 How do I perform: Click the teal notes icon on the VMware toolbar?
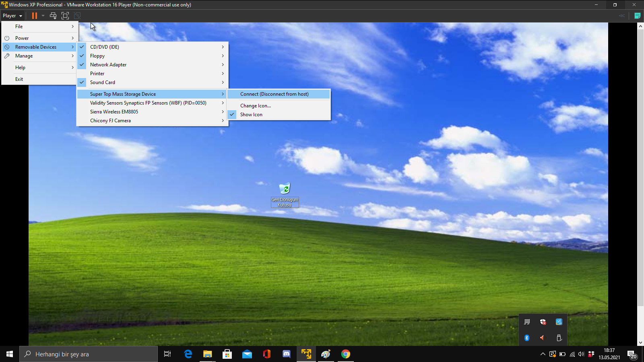coord(638,16)
